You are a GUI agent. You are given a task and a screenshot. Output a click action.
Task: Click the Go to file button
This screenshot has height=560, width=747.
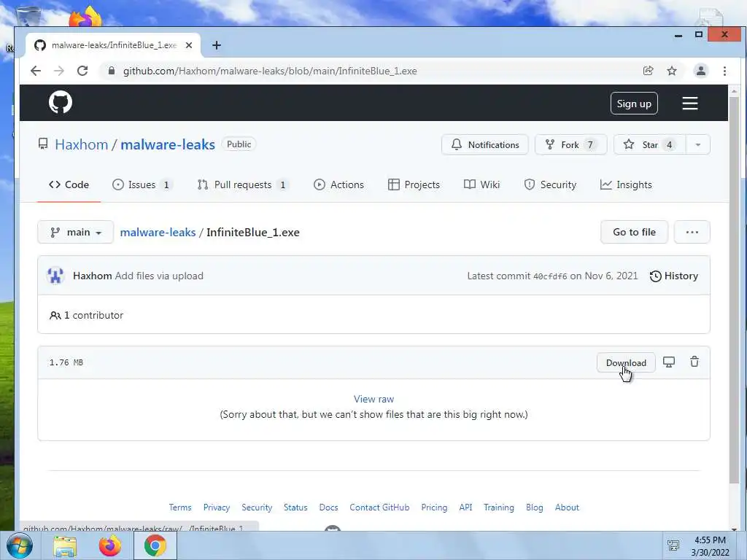pos(634,233)
